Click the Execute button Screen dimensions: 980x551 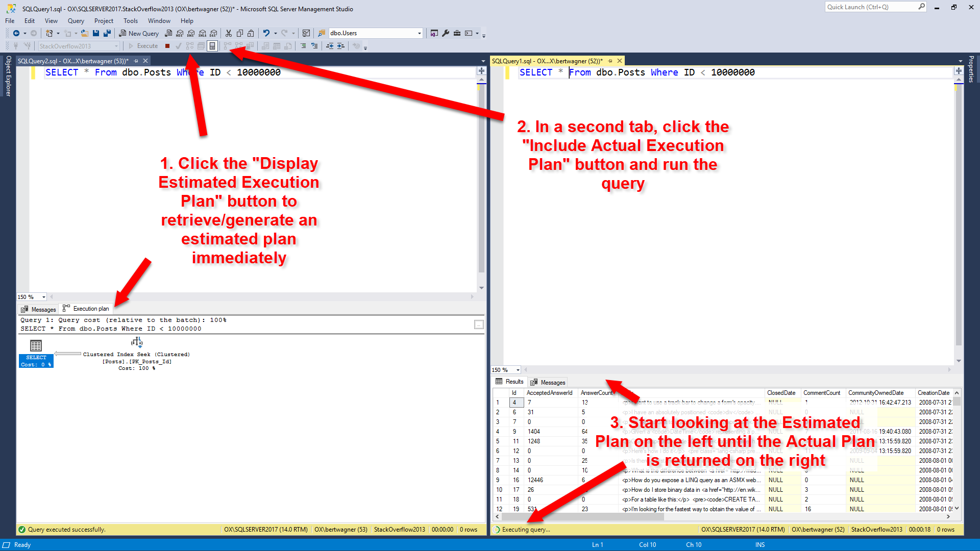(143, 46)
